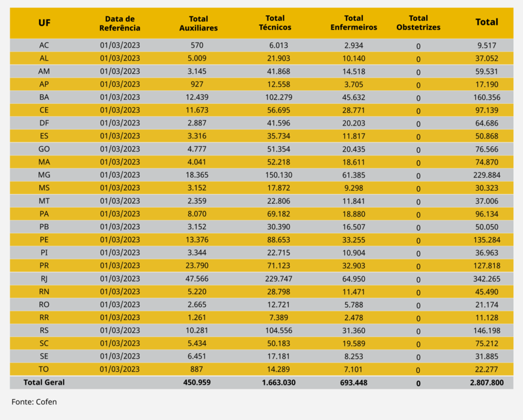Select the PB state cell
Screen dimensions: 523x420
pos(44,227)
